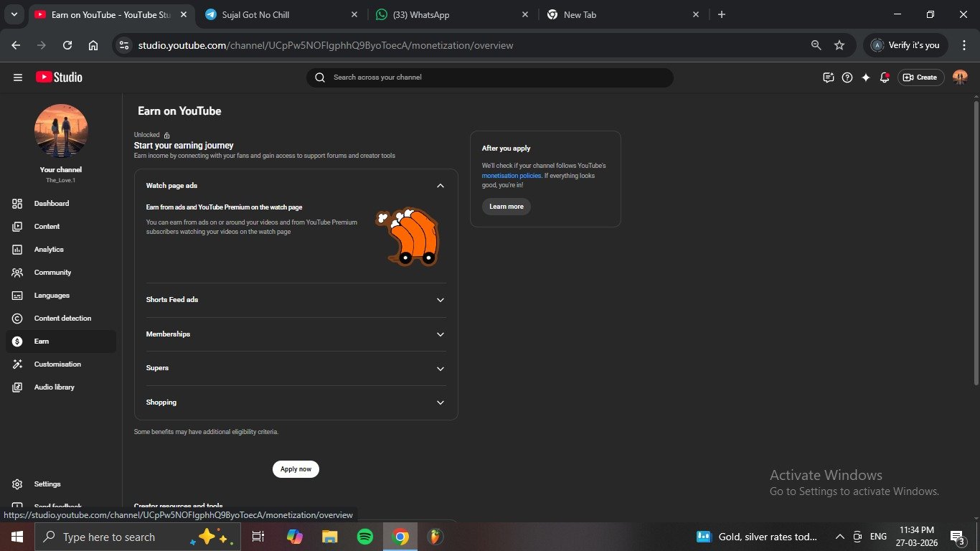
Task: Click the Apply now button
Action: tap(296, 469)
